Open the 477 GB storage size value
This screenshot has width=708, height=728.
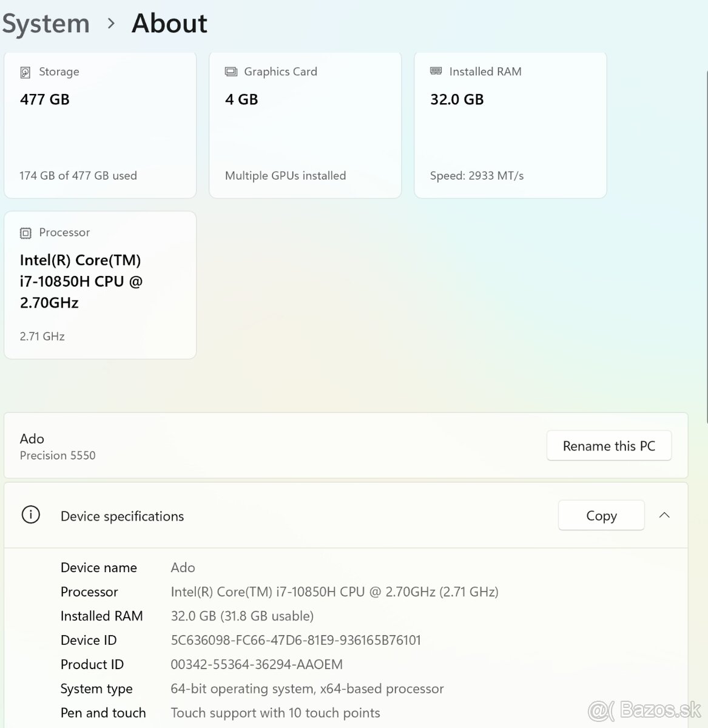[45, 99]
